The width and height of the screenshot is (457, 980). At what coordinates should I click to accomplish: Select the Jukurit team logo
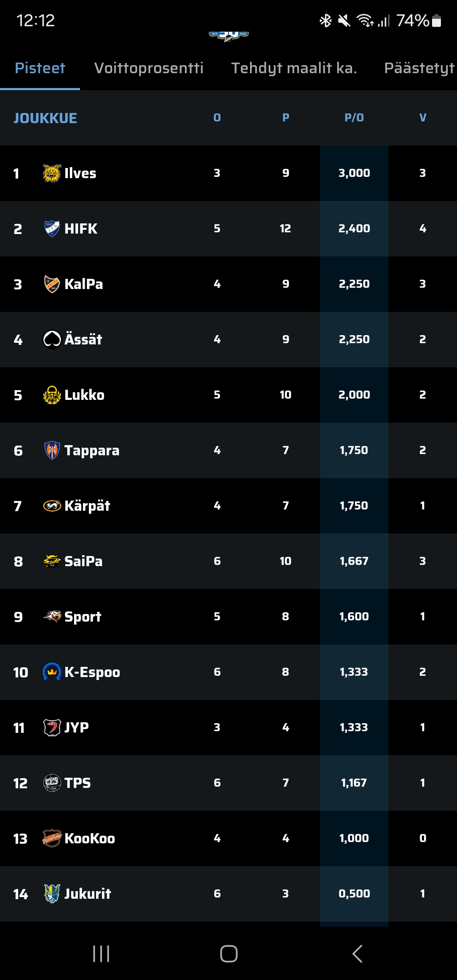click(x=52, y=894)
